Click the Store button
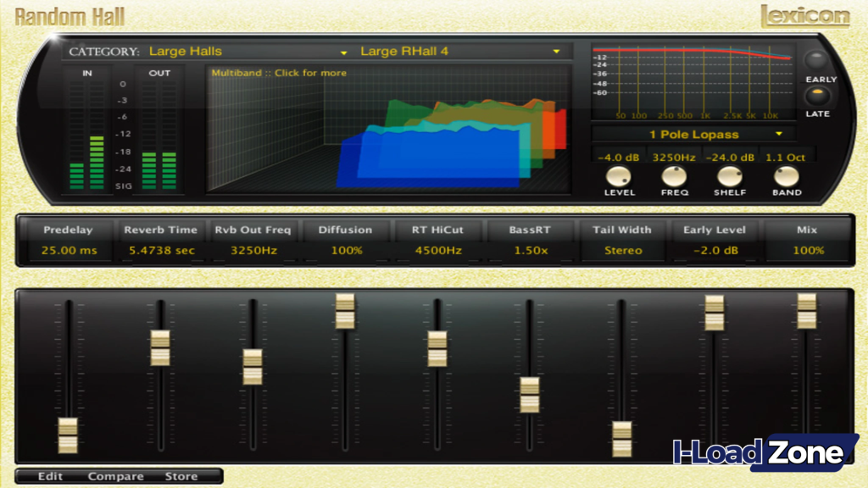Screen dimensions: 868x488 click(x=181, y=476)
